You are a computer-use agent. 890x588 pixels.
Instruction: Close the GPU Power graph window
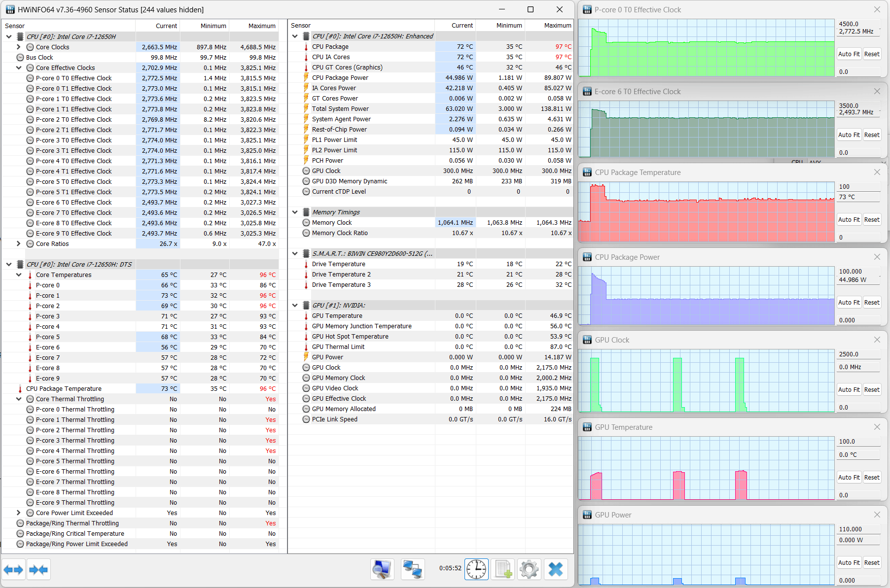877,515
